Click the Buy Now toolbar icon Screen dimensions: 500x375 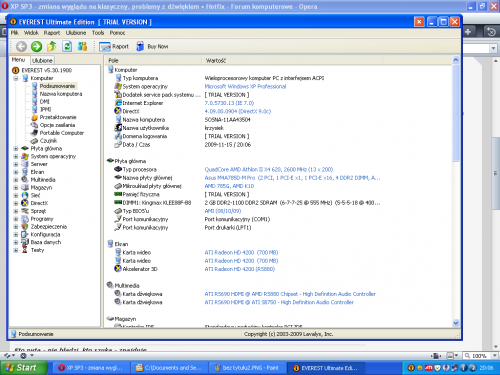click(x=152, y=46)
